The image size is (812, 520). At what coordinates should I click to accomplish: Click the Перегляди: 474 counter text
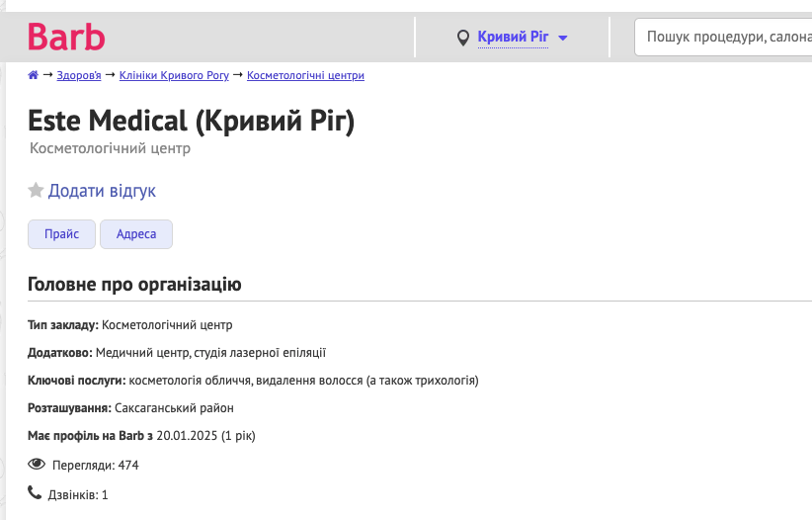(x=103, y=465)
